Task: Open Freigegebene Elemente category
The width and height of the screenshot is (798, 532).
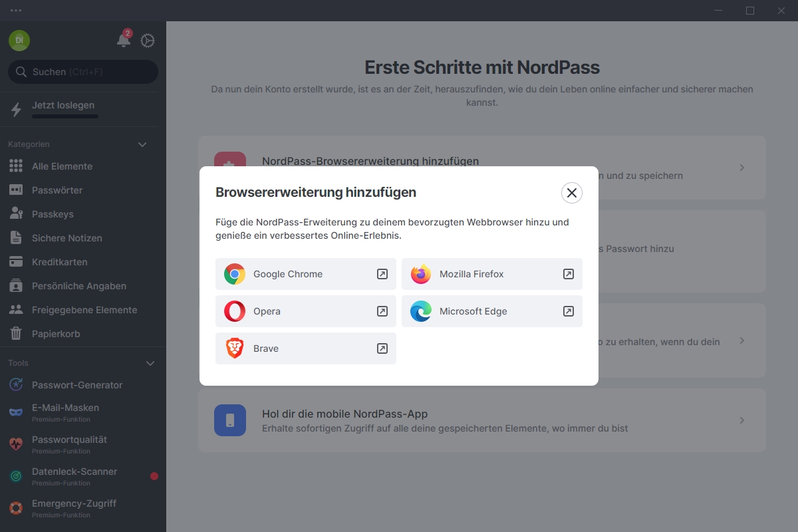Action: [82, 310]
